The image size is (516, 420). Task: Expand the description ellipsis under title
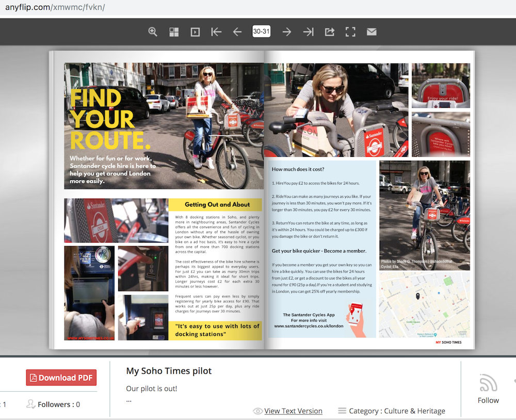coord(129,399)
